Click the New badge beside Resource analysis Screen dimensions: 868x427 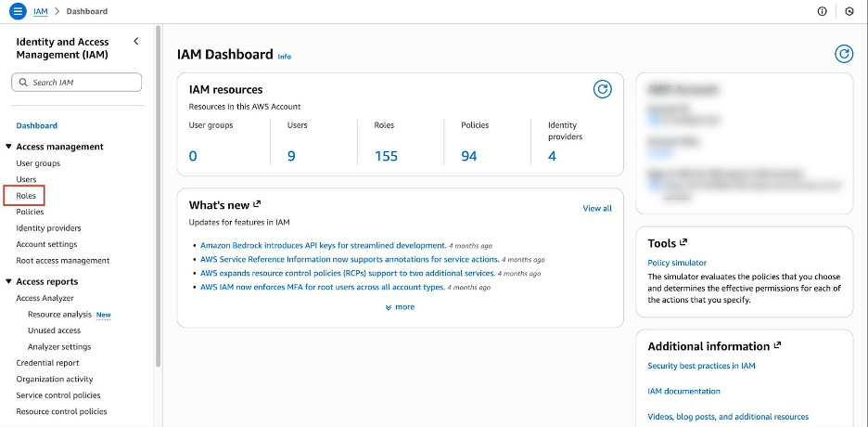coord(104,315)
